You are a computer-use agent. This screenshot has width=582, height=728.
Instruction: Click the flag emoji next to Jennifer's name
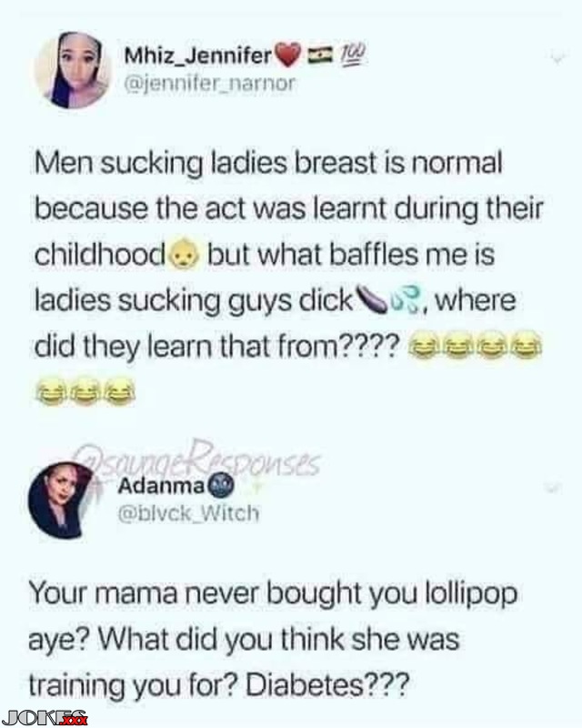pos(320,56)
